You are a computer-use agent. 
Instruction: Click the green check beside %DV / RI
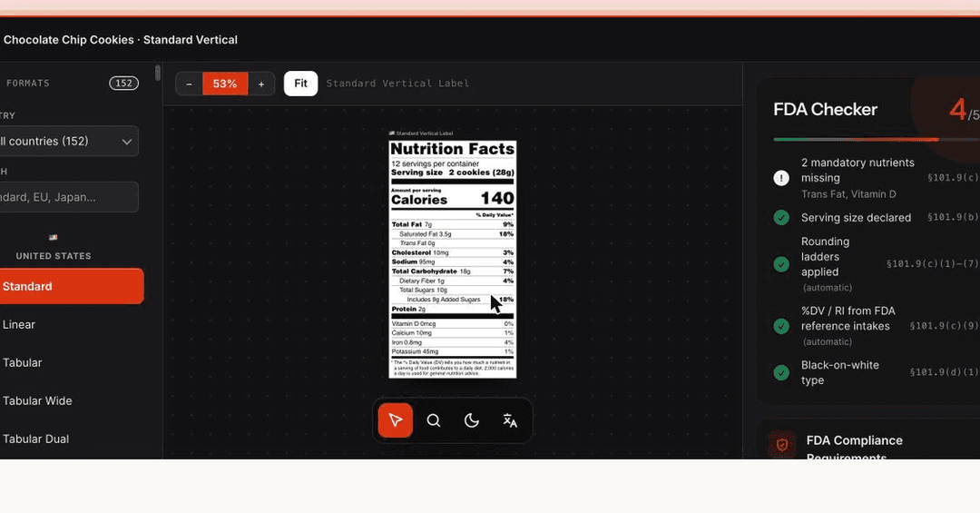[781, 326]
